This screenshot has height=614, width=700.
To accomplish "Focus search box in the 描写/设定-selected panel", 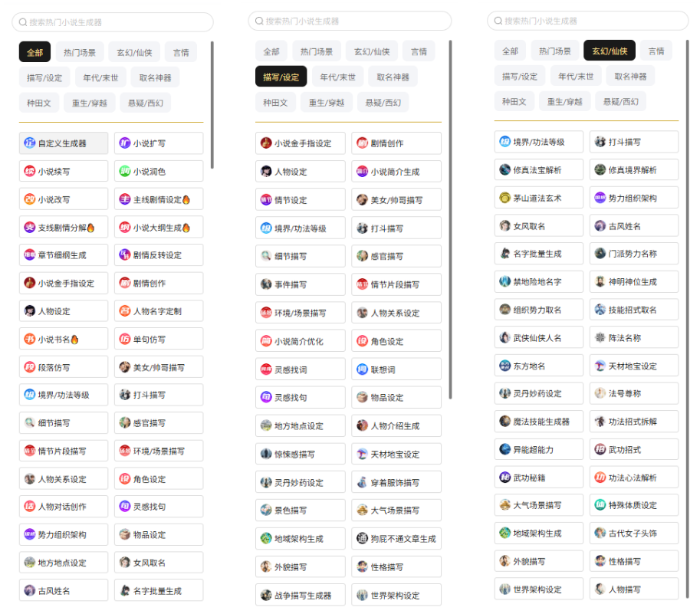I will (350, 21).
